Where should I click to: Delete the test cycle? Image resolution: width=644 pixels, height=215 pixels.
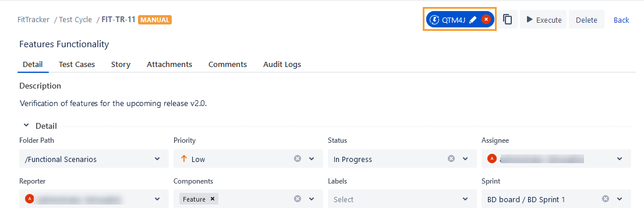[586, 20]
